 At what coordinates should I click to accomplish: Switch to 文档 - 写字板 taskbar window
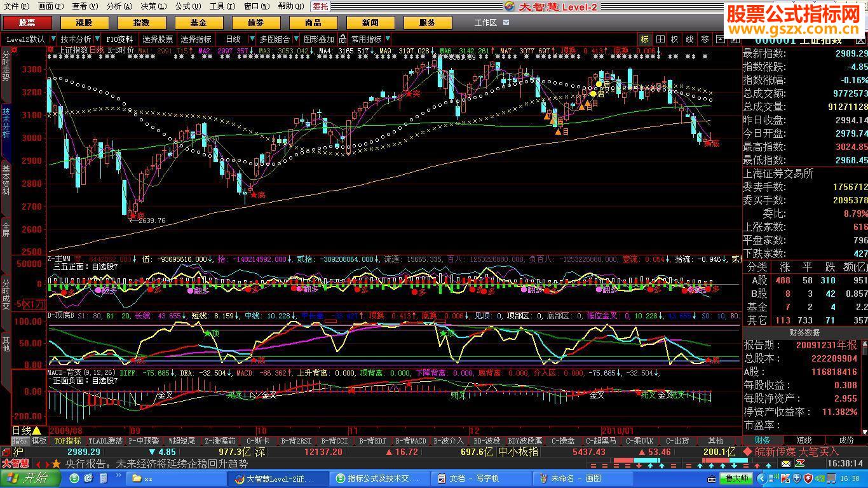[481, 478]
